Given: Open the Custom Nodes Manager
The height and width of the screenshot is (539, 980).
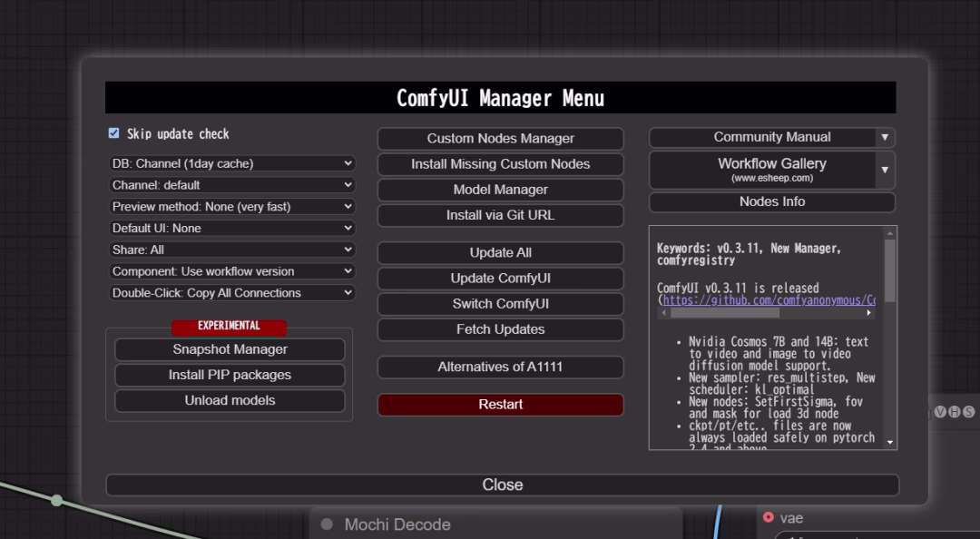Looking at the screenshot, I should (x=501, y=139).
